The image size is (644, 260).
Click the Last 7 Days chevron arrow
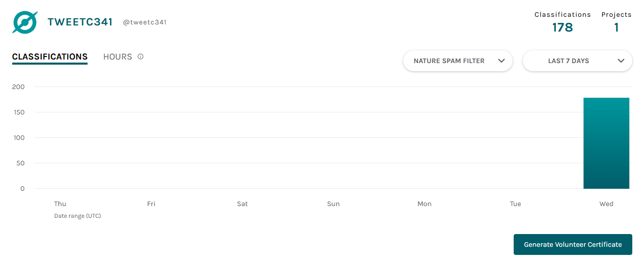[x=621, y=61]
